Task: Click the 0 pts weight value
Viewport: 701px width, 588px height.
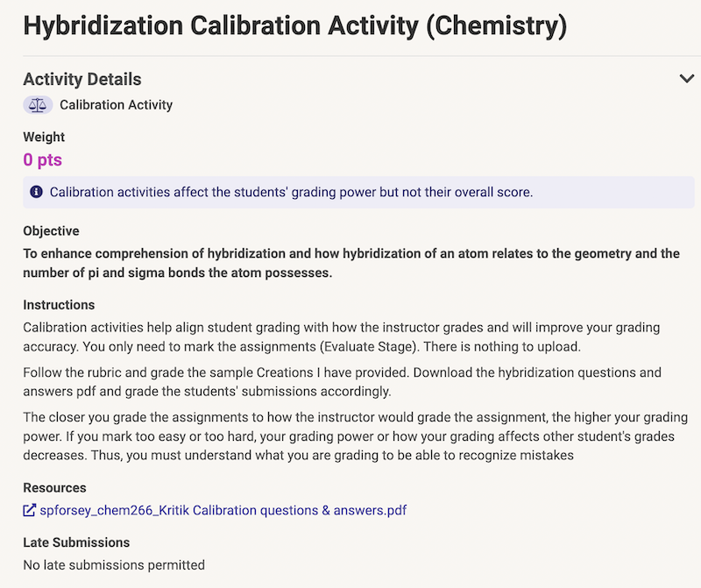Action: 42,159
